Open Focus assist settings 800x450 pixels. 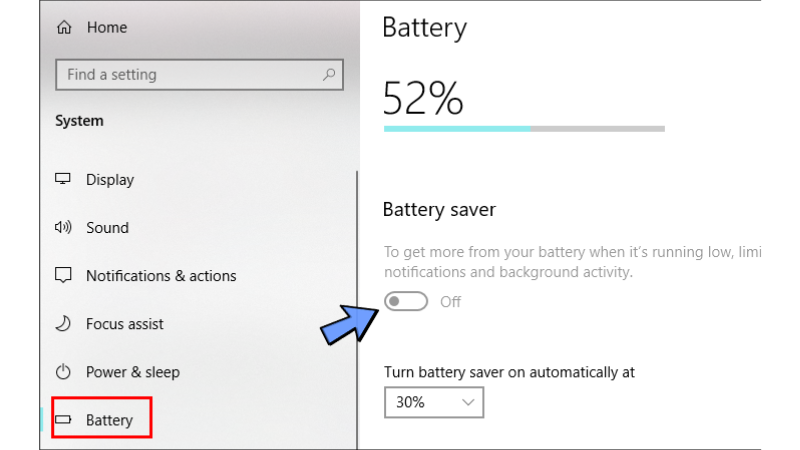point(125,324)
